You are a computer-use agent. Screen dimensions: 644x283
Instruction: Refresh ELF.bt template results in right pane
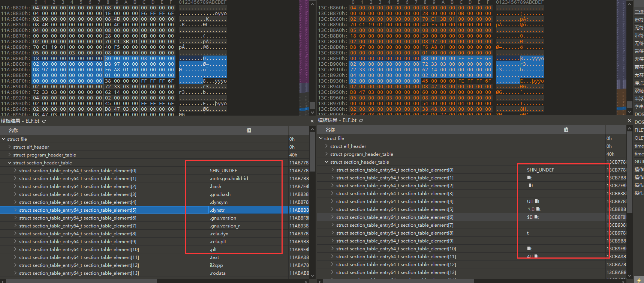pos(361,120)
